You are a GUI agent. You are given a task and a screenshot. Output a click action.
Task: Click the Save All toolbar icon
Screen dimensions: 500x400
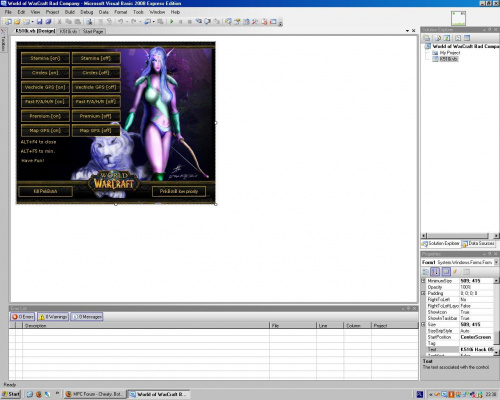pyautogui.click(x=48, y=22)
